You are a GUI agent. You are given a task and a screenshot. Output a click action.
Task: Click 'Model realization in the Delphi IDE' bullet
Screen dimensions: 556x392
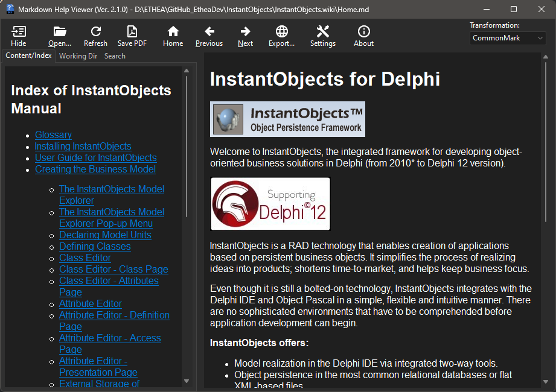366,363
